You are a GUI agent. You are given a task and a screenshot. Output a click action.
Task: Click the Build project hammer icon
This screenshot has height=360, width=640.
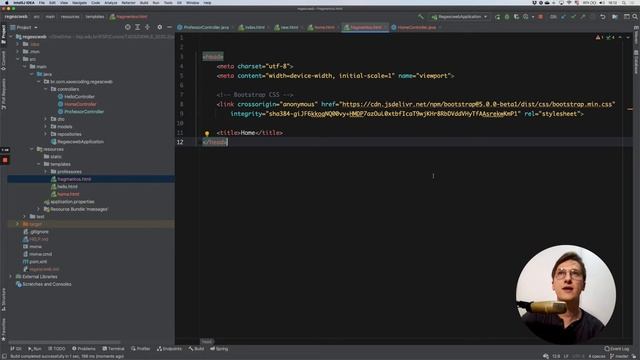pyautogui.click(x=421, y=17)
